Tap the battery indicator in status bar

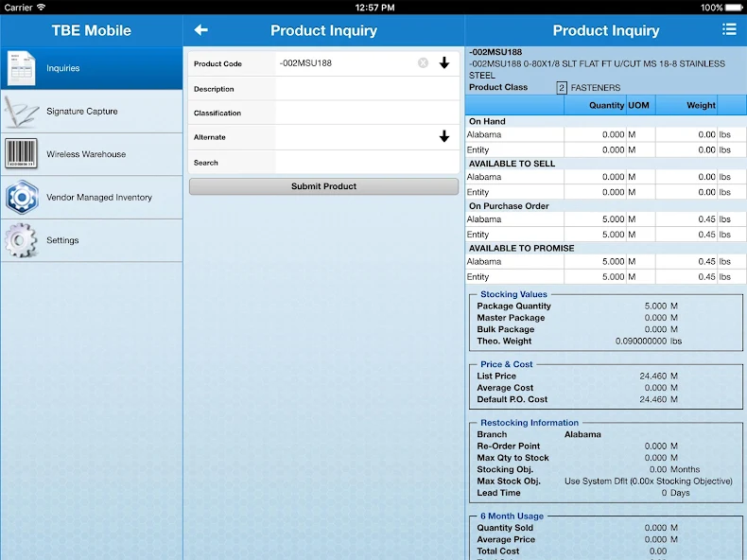pos(734,8)
